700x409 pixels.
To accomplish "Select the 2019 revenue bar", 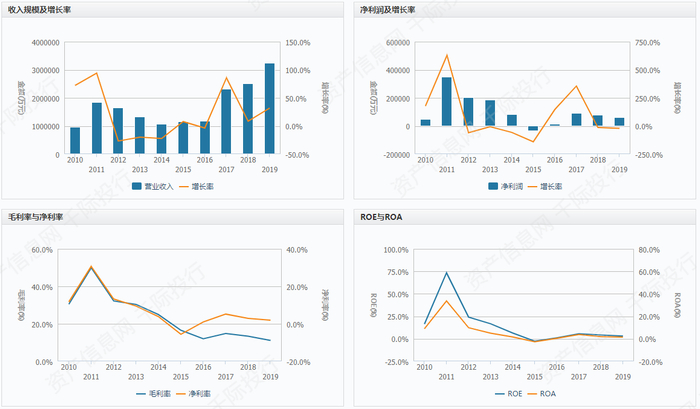I will tap(270, 109).
